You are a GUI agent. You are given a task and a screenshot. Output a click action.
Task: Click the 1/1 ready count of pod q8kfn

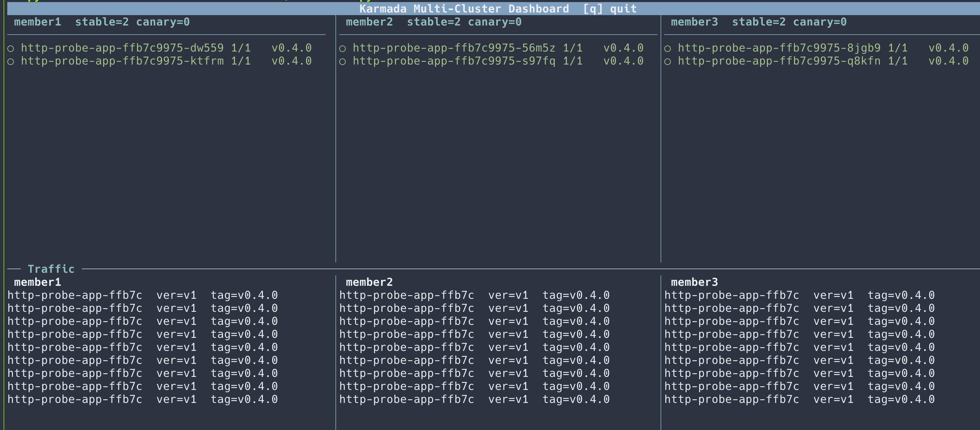pos(898,61)
